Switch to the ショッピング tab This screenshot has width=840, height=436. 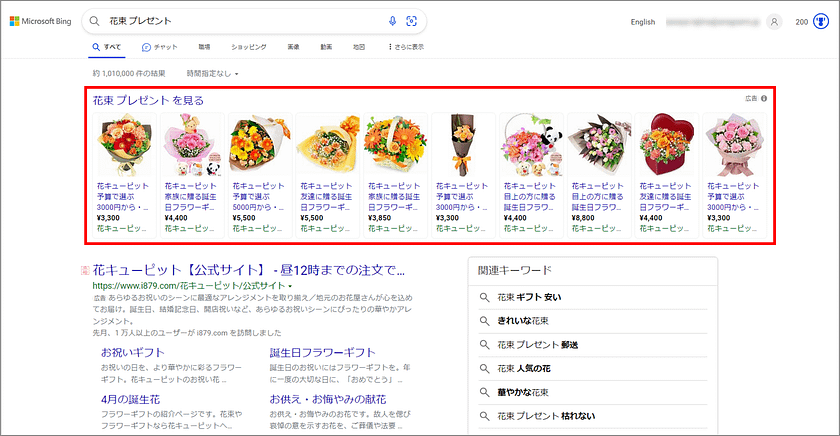click(x=248, y=47)
